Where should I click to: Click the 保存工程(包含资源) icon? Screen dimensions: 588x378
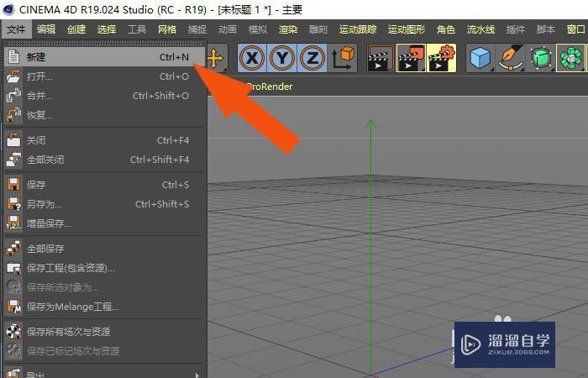(13, 268)
